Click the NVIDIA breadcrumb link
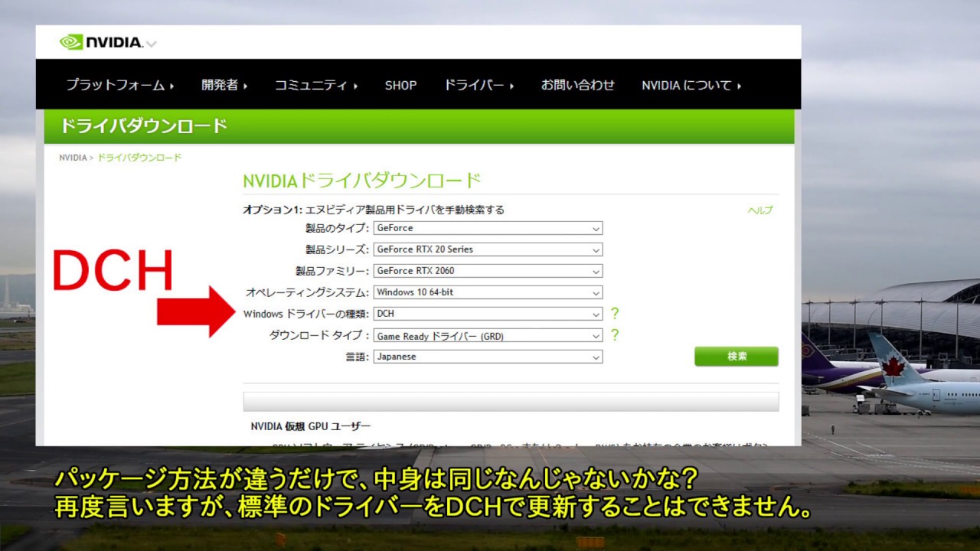Viewport: 980px width, 551px height. point(73,158)
